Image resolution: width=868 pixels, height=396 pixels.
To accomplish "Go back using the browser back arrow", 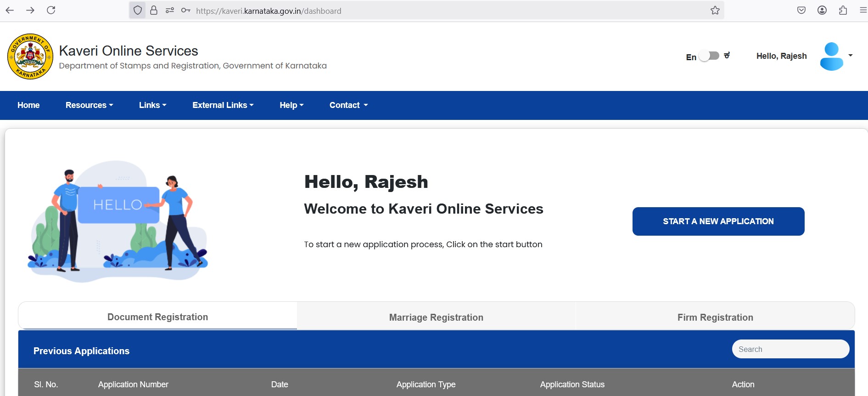I will (x=10, y=10).
